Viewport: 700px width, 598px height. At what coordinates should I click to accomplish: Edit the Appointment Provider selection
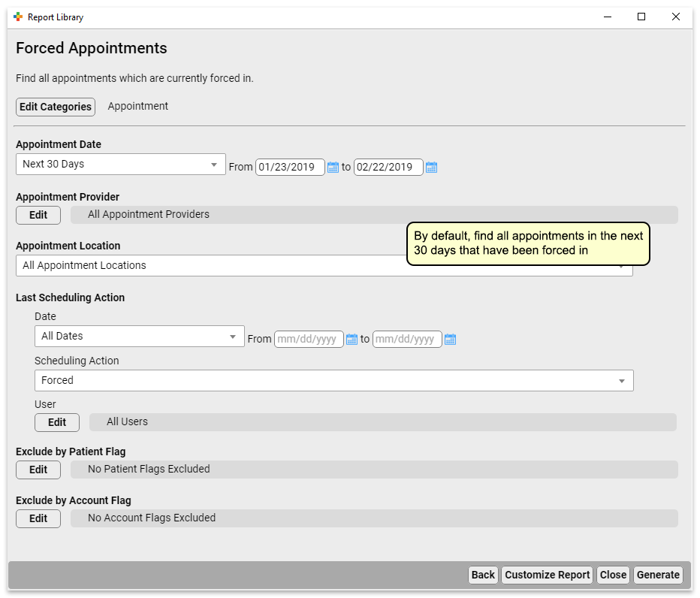pyautogui.click(x=38, y=216)
